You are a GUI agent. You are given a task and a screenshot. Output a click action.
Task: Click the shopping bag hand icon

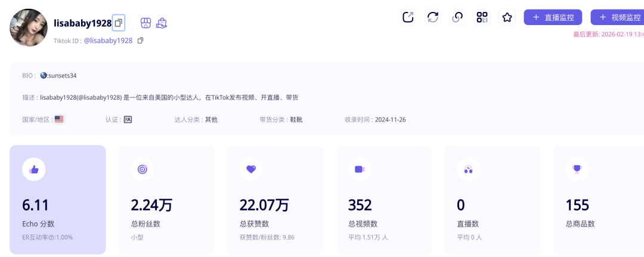pyautogui.click(x=162, y=23)
